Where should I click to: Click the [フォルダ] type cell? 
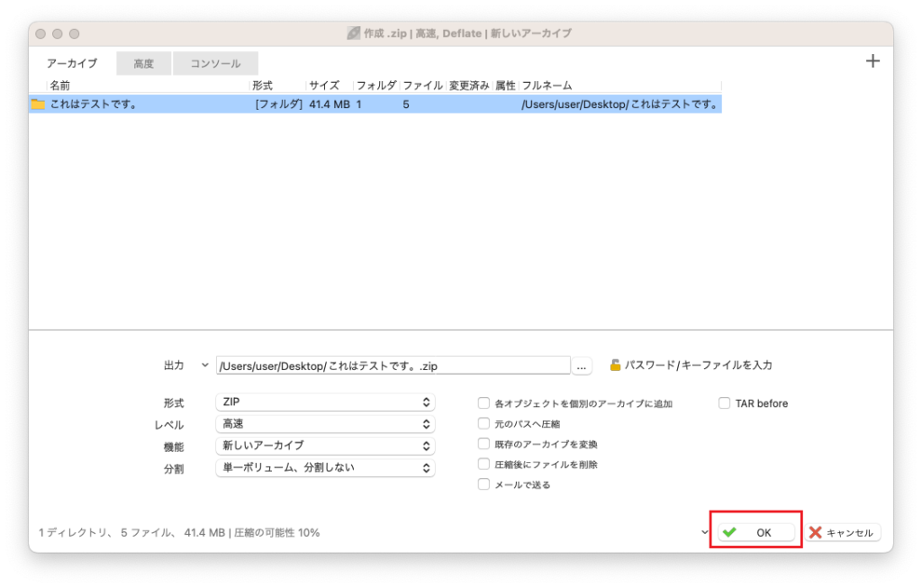point(279,104)
